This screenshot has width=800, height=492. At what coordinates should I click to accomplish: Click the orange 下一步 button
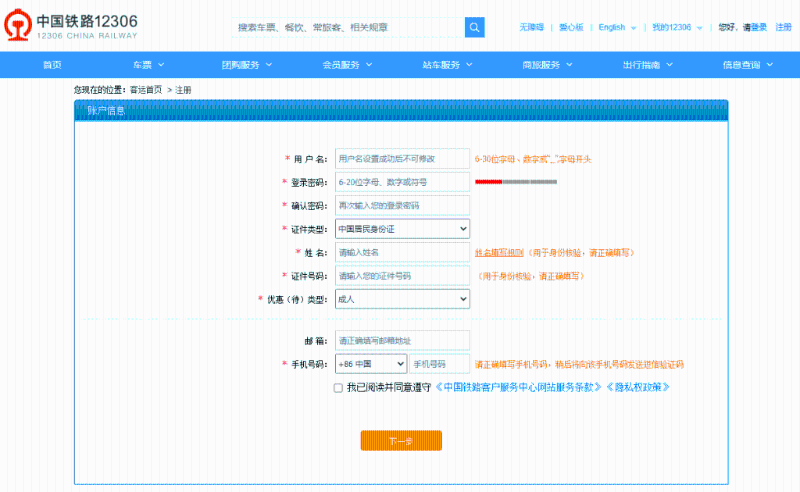401,441
